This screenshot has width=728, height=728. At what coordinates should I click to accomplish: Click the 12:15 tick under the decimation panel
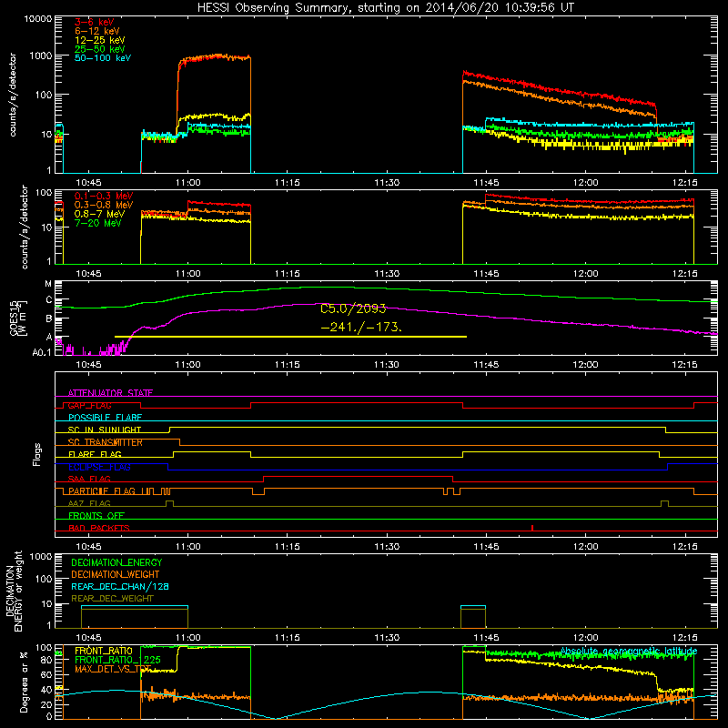pos(685,638)
